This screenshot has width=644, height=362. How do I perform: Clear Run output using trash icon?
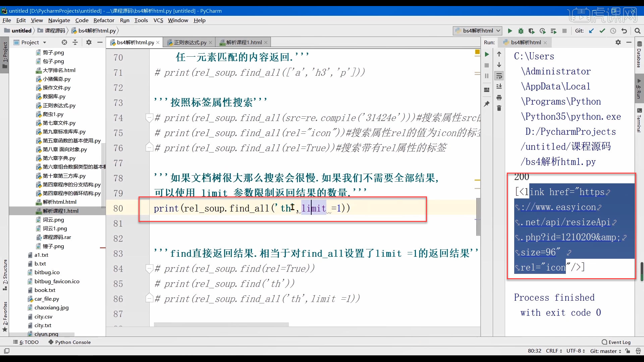pyautogui.click(x=499, y=108)
